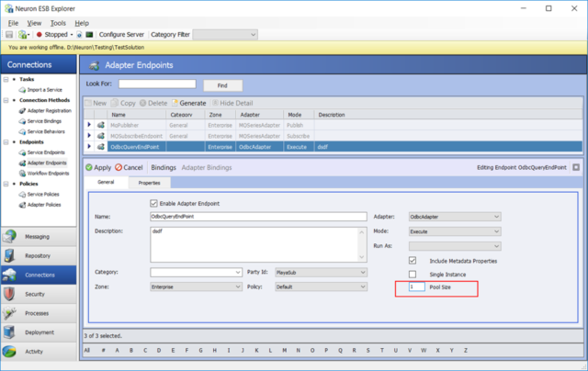The height and width of the screenshot is (371, 588).
Task: Click the Bindings button
Action: click(x=164, y=167)
